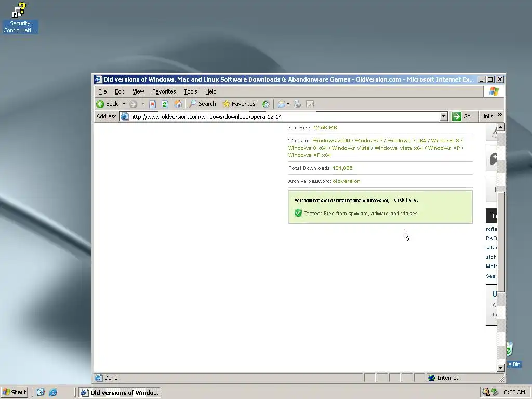Expand Links toolbar chevron
This screenshot has height=399, width=532.
pyautogui.click(x=499, y=115)
